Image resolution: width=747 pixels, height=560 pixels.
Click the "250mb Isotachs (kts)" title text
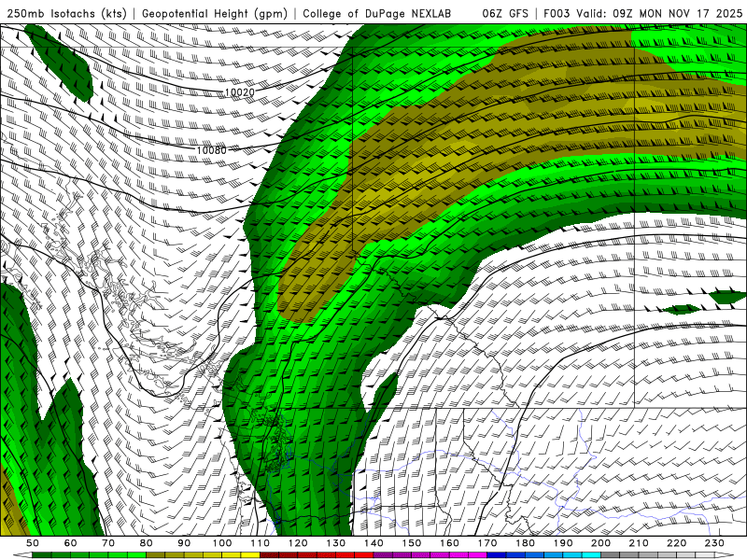point(66,14)
